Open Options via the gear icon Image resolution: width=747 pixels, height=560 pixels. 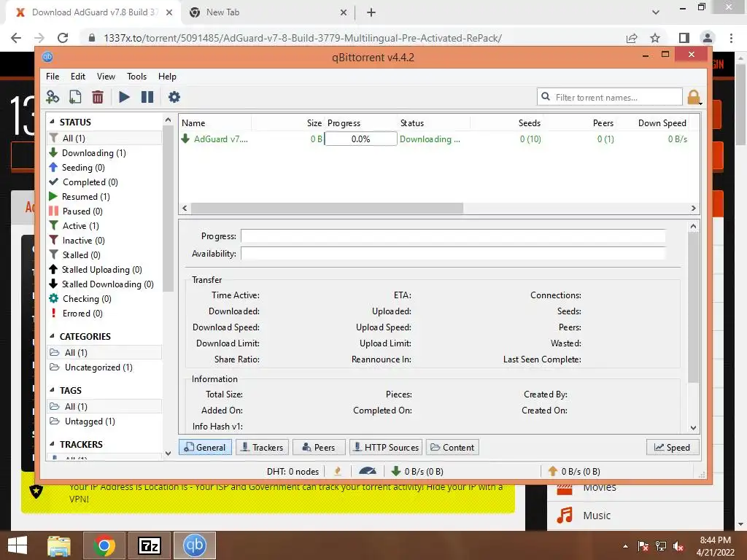[174, 97]
